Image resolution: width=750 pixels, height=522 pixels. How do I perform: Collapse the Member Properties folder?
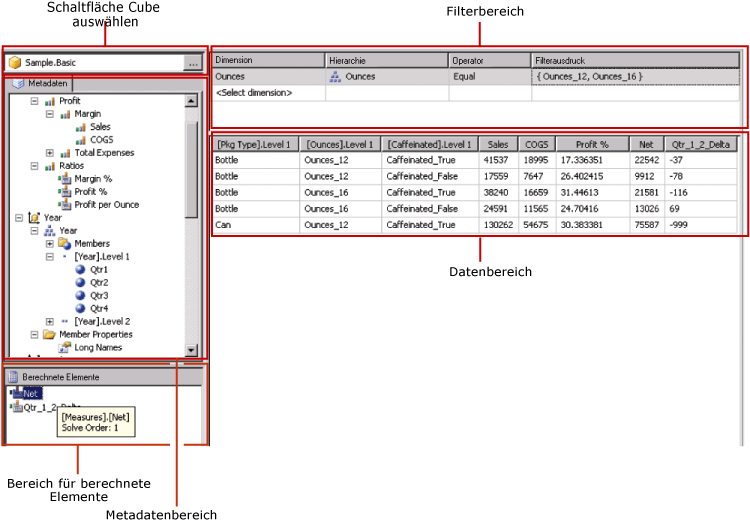pos(34,334)
